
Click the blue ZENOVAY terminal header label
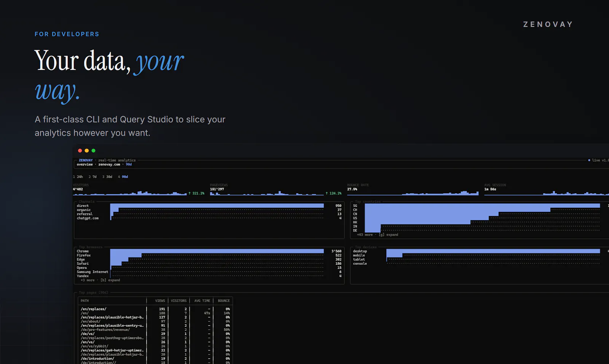tap(86, 161)
